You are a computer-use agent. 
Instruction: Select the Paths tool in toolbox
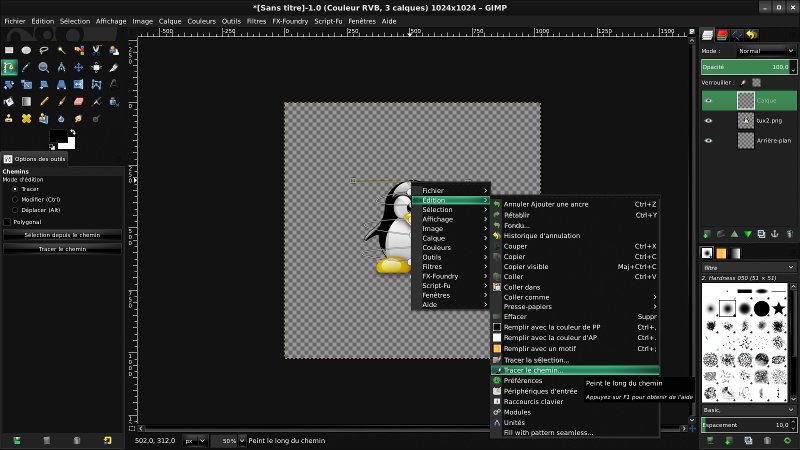tap(9, 67)
